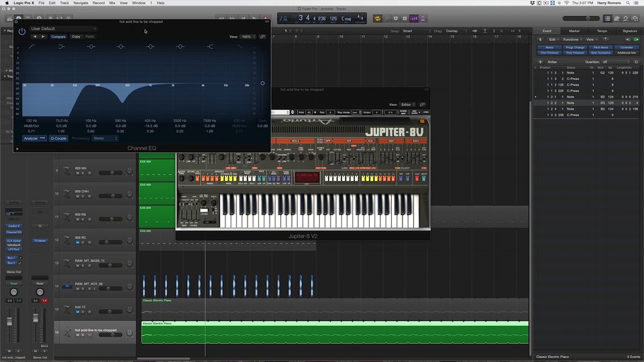Toggle record enable on hot acid line track
The width and height of the screenshot is (644, 362).
coord(89,335)
